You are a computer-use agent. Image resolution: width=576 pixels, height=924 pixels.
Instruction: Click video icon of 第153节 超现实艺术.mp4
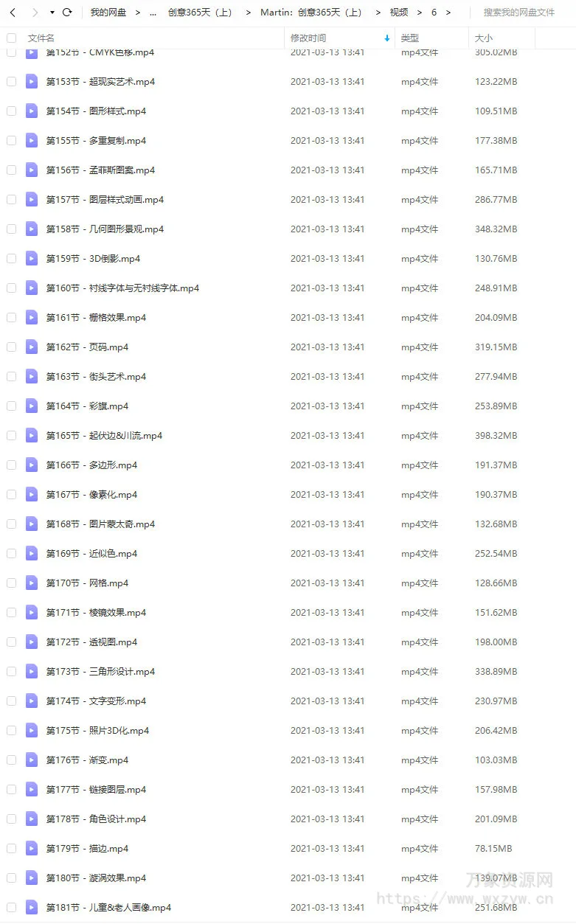pos(32,81)
